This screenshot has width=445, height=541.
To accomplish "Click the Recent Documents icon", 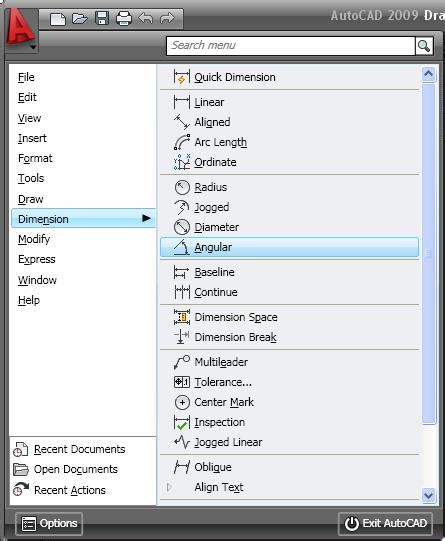I will coord(20,450).
